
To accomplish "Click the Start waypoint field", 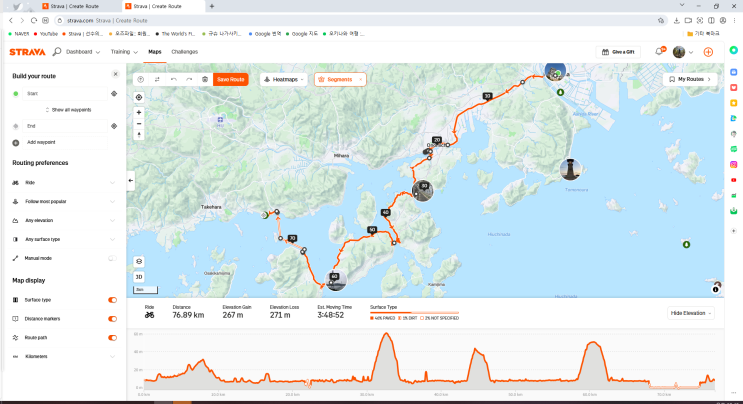I will click(65, 94).
